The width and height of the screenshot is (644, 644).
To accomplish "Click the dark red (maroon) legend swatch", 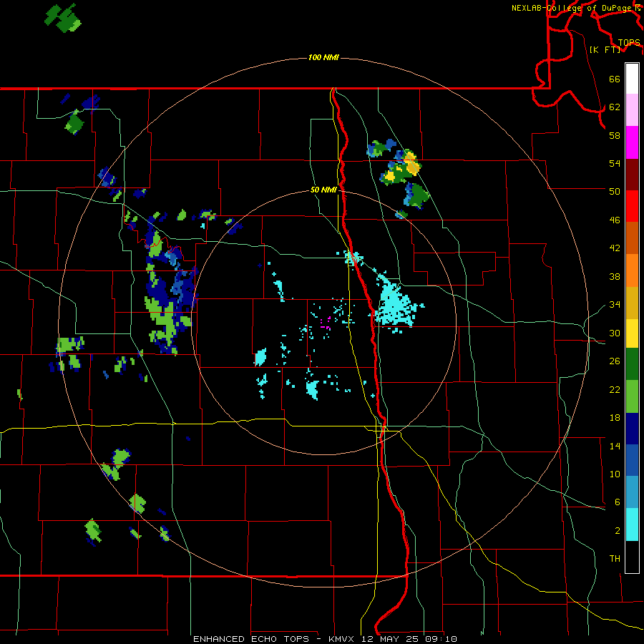I will point(632,175).
